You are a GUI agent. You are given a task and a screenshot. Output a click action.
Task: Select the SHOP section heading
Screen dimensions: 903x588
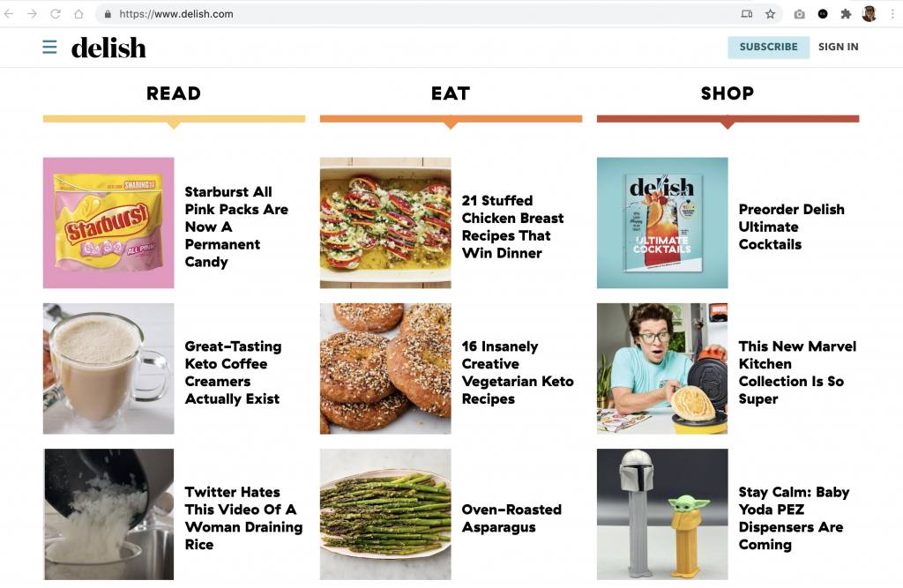[x=727, y=93]
